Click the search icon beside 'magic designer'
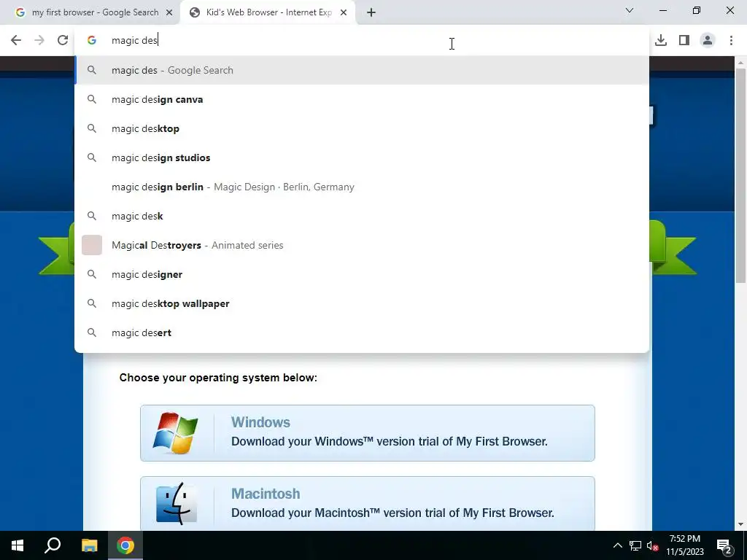 coord(92,274)
